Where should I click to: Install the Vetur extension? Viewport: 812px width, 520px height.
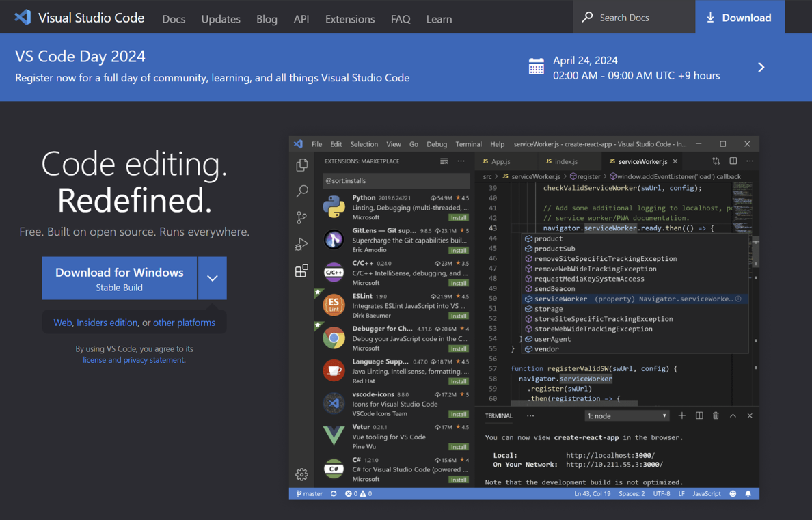point(459,446)
